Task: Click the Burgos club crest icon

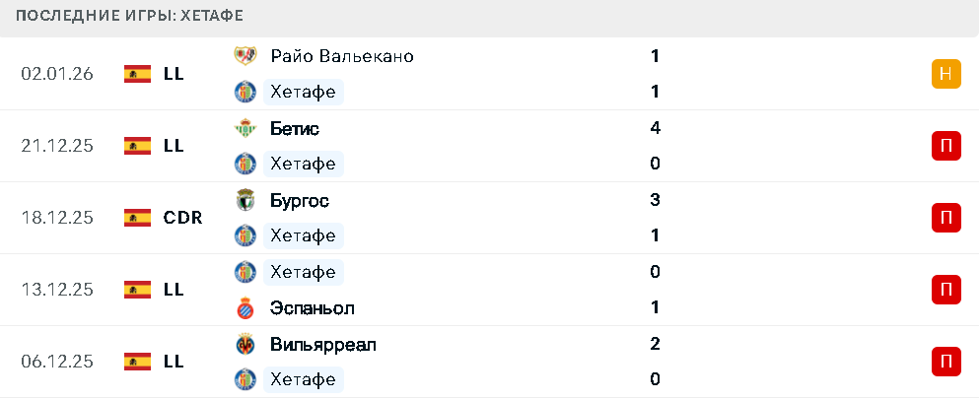Action: tap(245, 200)
